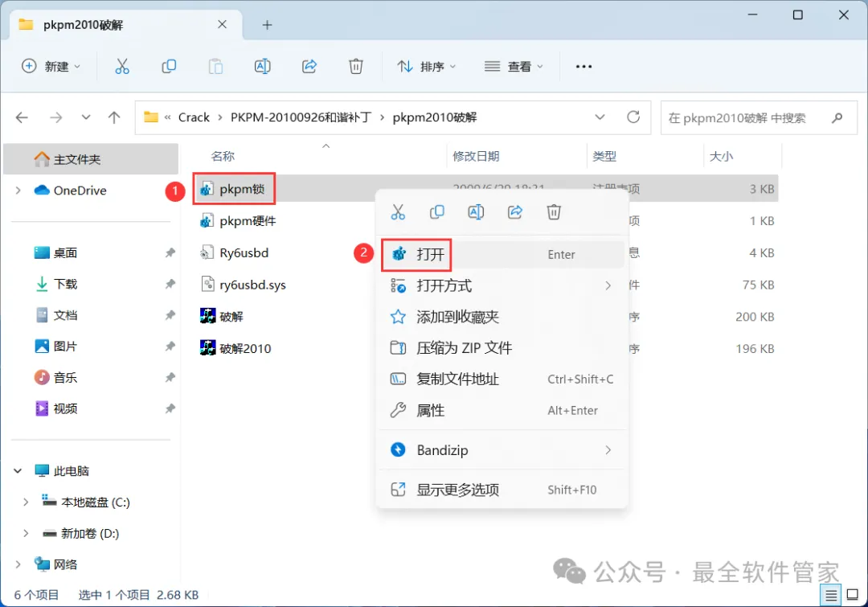Choose 压缩为 ZIP 文件
The height and width of the screenshot is (607, 868).
(502, 348)
